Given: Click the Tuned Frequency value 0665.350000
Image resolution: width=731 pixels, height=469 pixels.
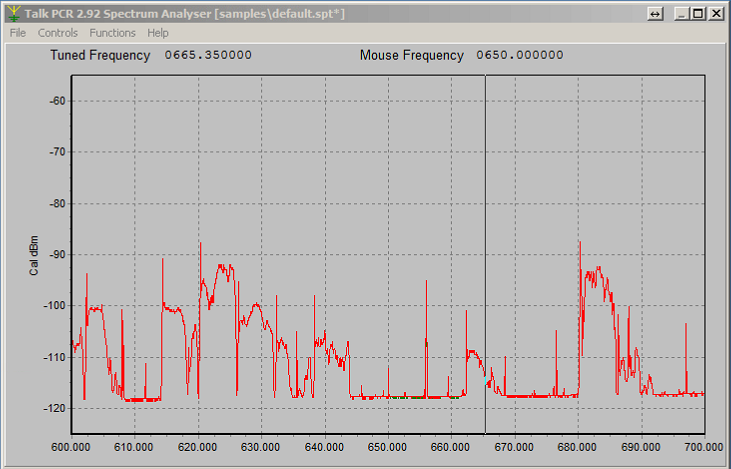Looking at the screenshot, I should 208,55.
